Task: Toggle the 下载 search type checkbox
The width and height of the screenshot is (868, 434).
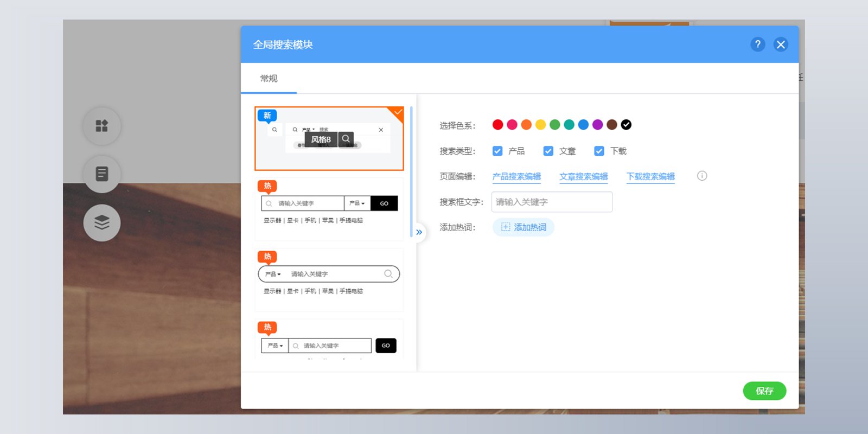Action: coord(599,151)
